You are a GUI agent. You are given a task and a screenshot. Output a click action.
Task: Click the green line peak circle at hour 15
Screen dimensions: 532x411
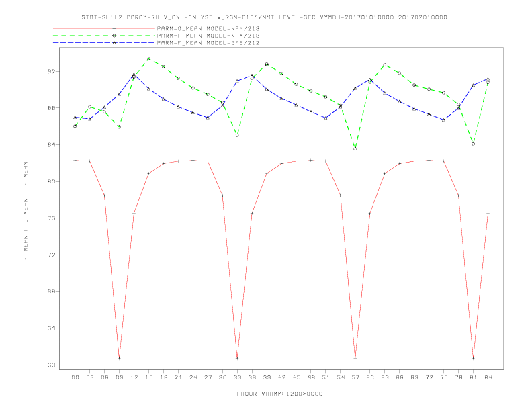[x=148, y=59]
